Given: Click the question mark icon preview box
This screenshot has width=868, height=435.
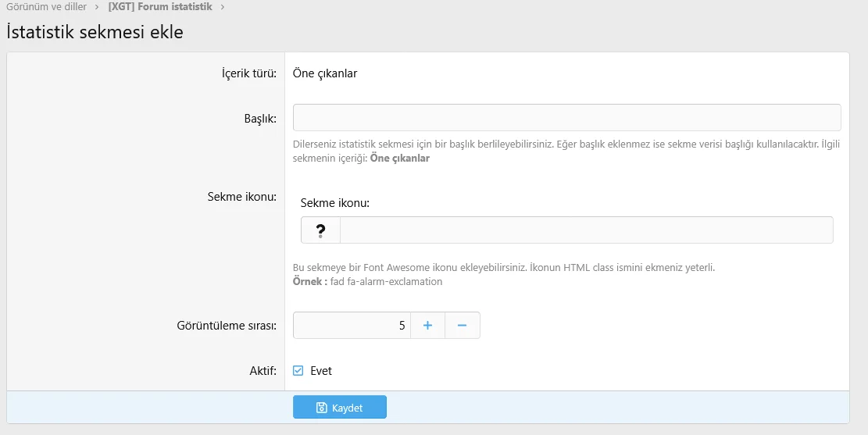Looking at the screenshot, I should point(320,230).
